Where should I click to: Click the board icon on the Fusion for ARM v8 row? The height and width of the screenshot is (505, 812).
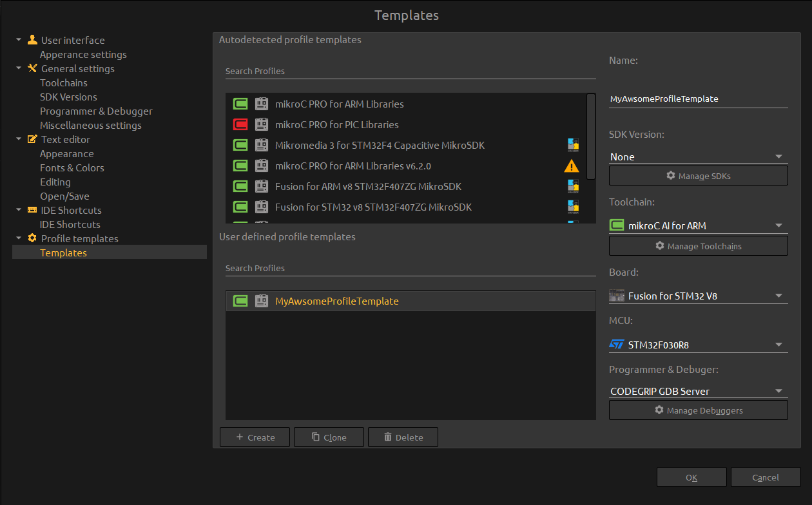point(261,186)
